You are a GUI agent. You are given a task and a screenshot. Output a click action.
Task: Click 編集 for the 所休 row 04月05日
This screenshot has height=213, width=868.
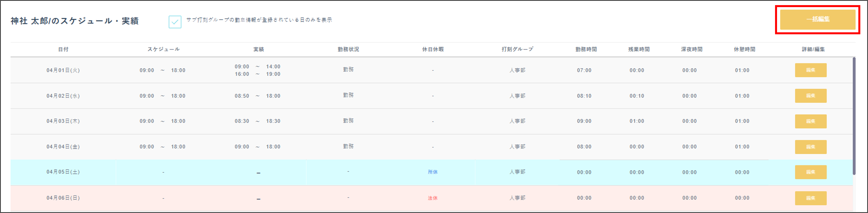[x=810, y=172]
